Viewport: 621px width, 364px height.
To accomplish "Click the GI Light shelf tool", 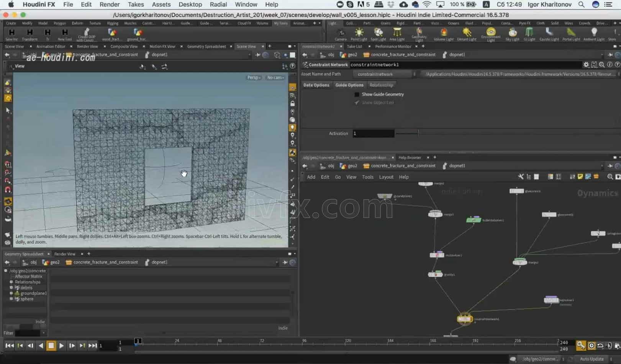I will pyautogui.click(x=529, y=34).
